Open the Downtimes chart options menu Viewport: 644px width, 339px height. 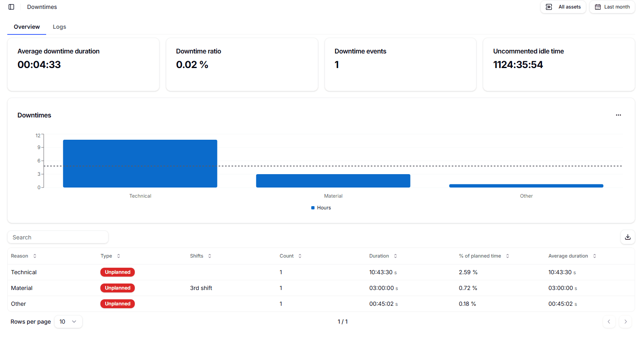pyautogui.click(x=618, y=115)
